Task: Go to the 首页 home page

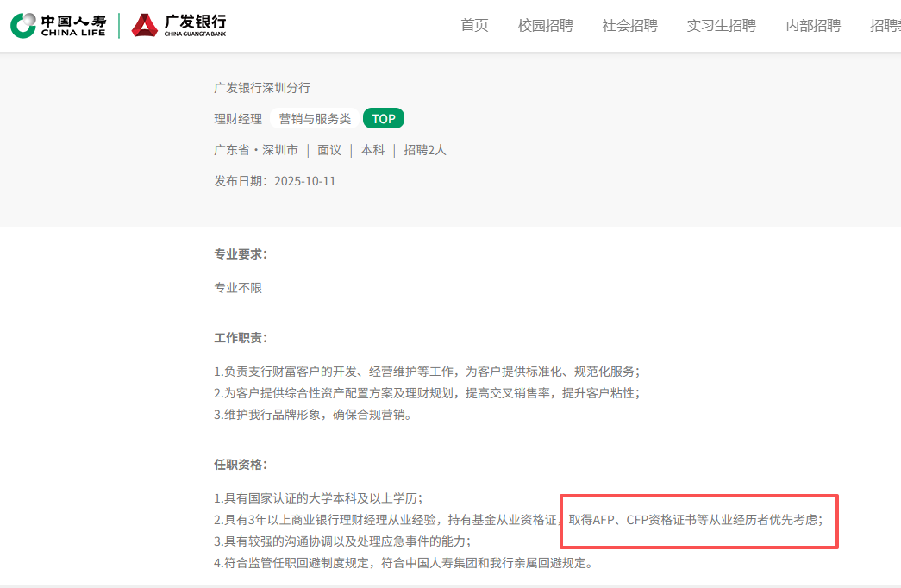Action: coord(474,26)
